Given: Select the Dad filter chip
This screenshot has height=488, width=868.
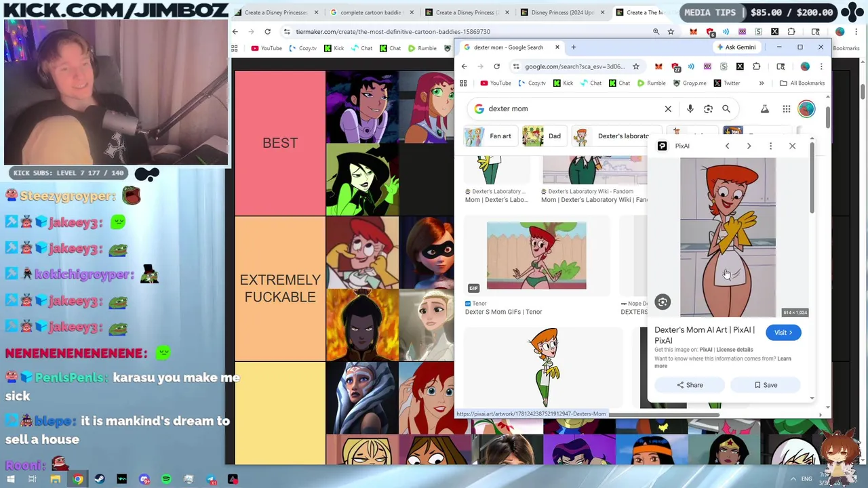Looking at the screenshot, I should (x=543, y=136).
